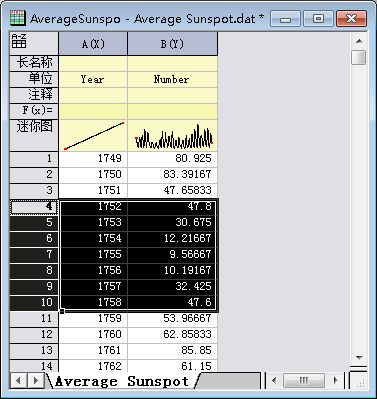Click the F(x)= row label

click(x=34, y=111)
